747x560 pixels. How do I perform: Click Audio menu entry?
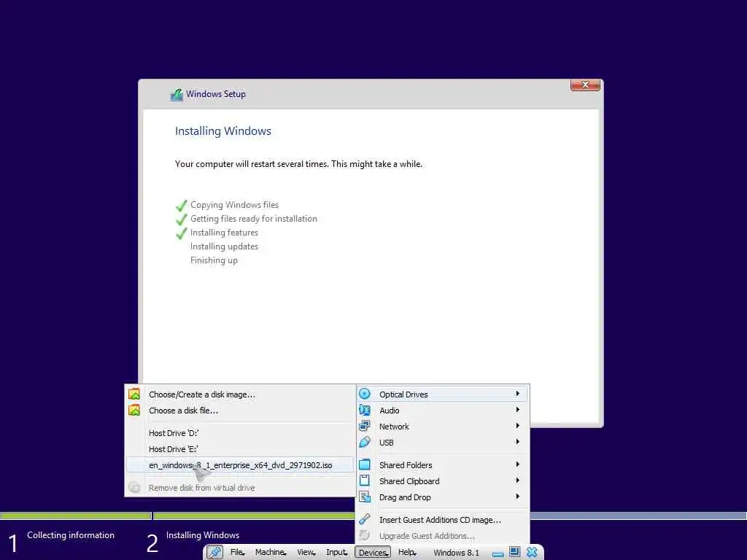(x=443, y=411)
